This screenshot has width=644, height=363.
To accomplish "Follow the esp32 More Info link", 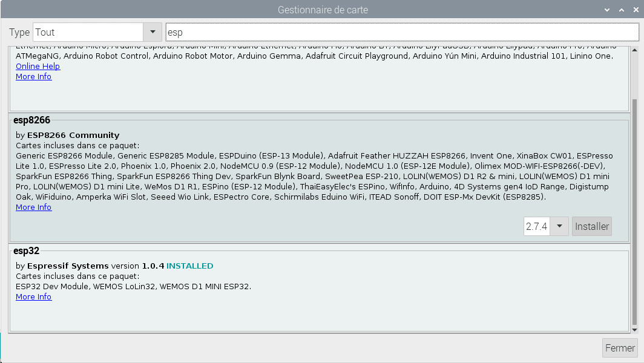I will (x=33, y=297).
